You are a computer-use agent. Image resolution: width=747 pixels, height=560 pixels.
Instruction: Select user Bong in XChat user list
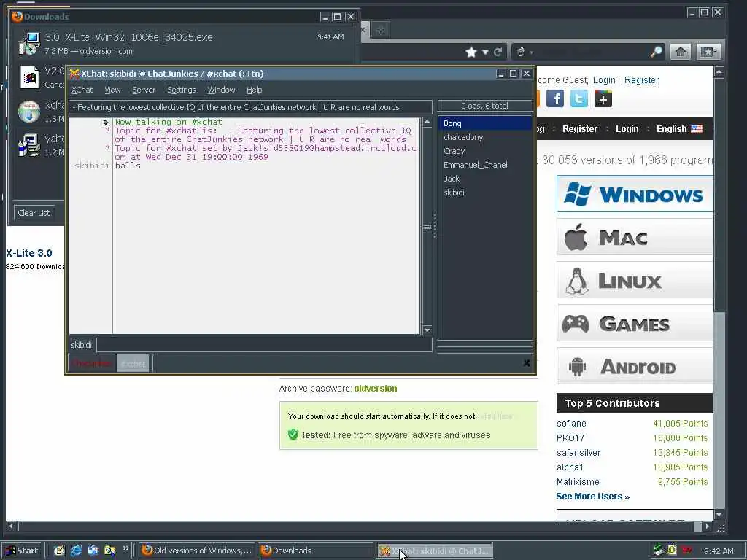(x=484, y=123)
